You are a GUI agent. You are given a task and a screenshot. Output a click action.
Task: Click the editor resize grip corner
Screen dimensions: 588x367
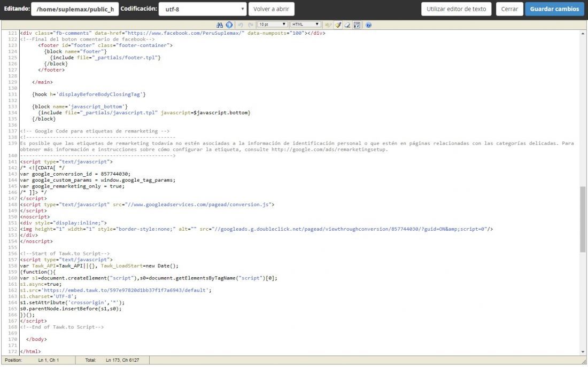[x=584, y=361]
